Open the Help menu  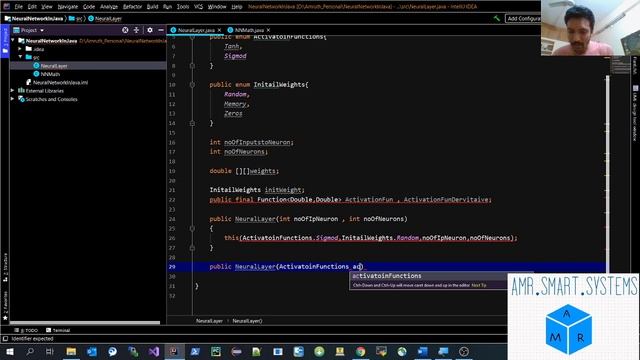click(x=236, y=7)
